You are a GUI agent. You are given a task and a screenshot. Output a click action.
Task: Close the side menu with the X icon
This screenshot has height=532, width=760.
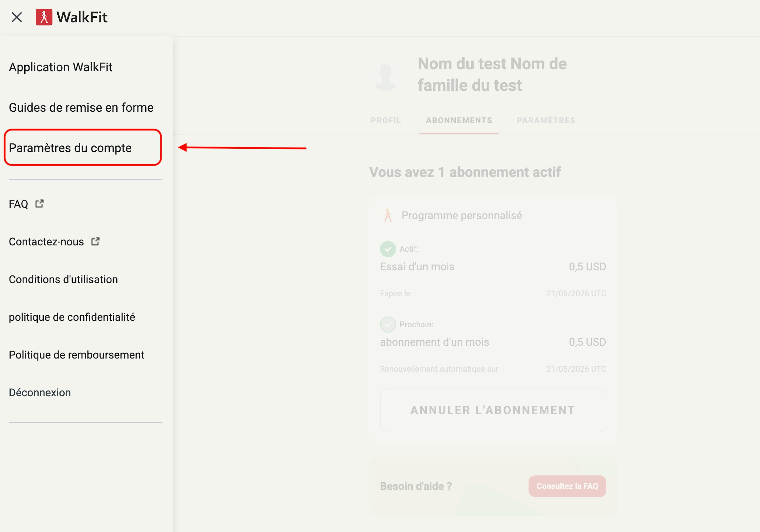17,17
